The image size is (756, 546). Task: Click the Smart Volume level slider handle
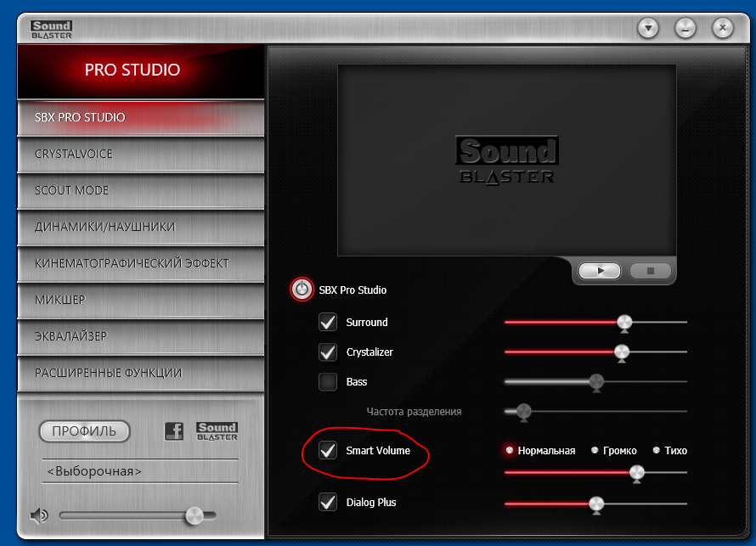pyautogui.click(x=637, y=474)
